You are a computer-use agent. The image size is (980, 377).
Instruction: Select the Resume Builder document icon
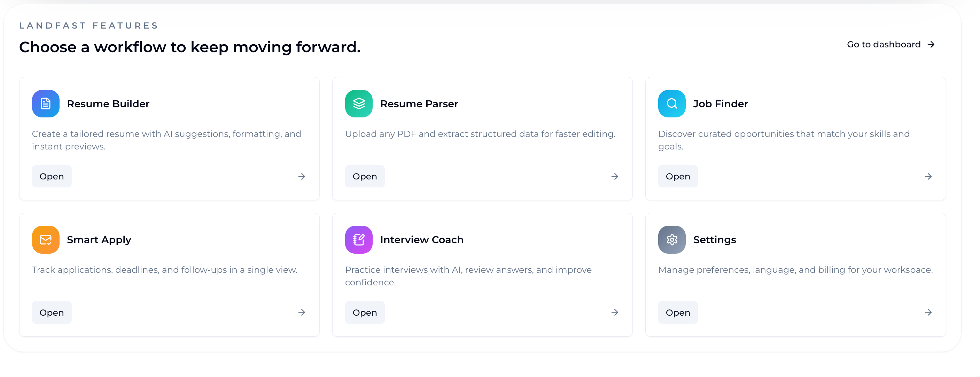(45, 103)
